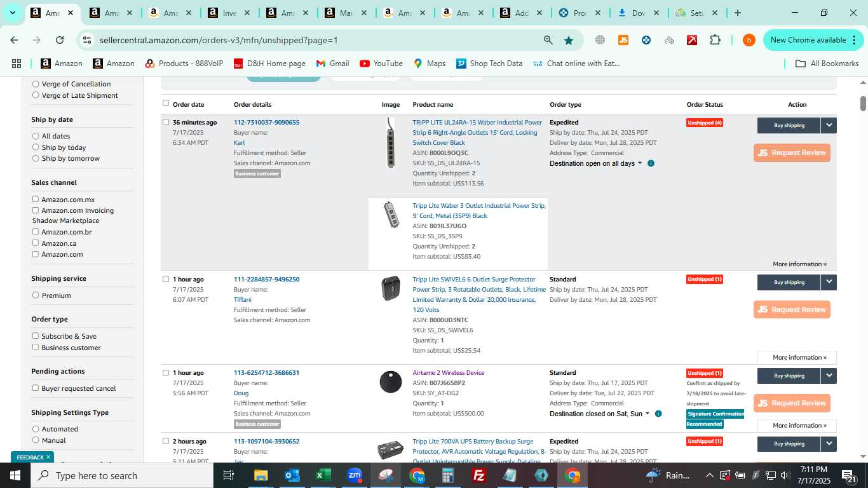Reload the Seller Central page
The image size is (868, 488).
click(60, 40)
